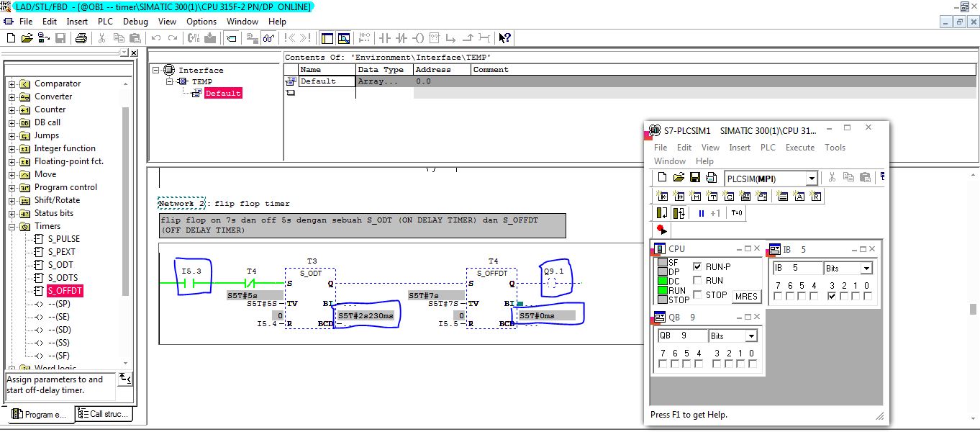This screenshot has height=432, width=980.
Task: Open the Debug menu in the LAD editor
Action: 135,22
